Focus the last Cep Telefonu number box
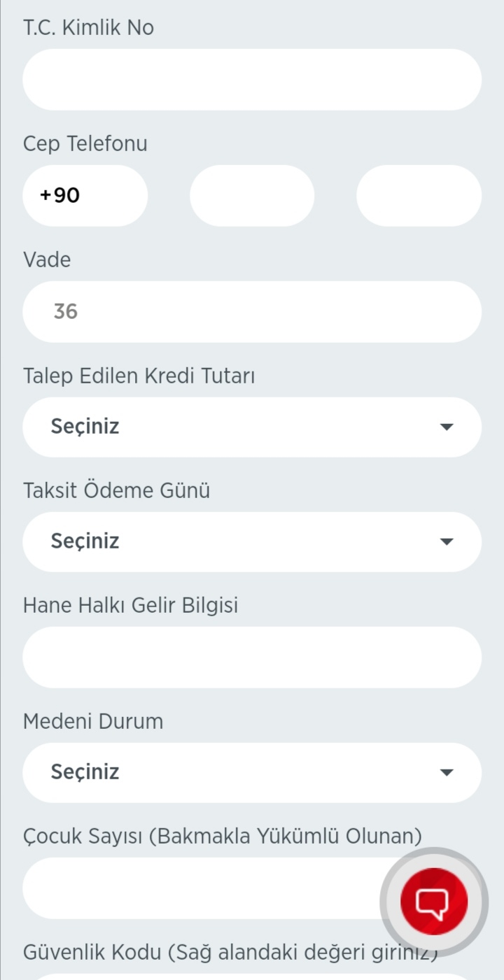 coord(419,196)
